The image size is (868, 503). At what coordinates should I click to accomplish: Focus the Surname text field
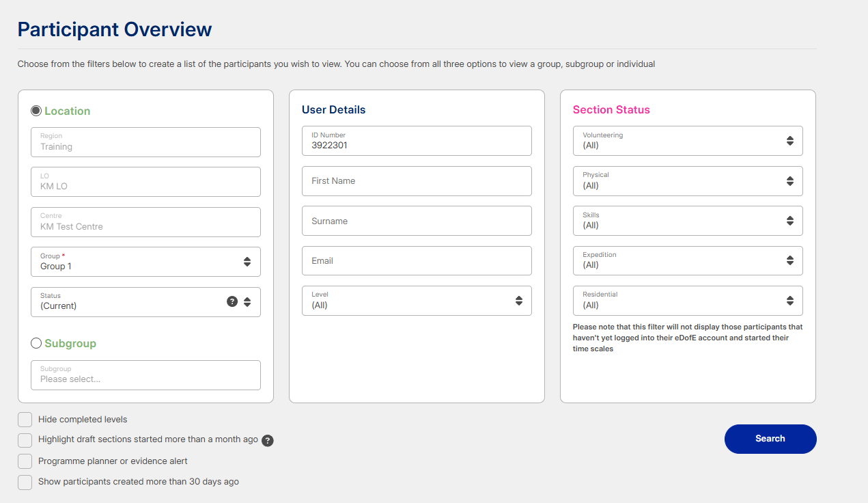416,221
